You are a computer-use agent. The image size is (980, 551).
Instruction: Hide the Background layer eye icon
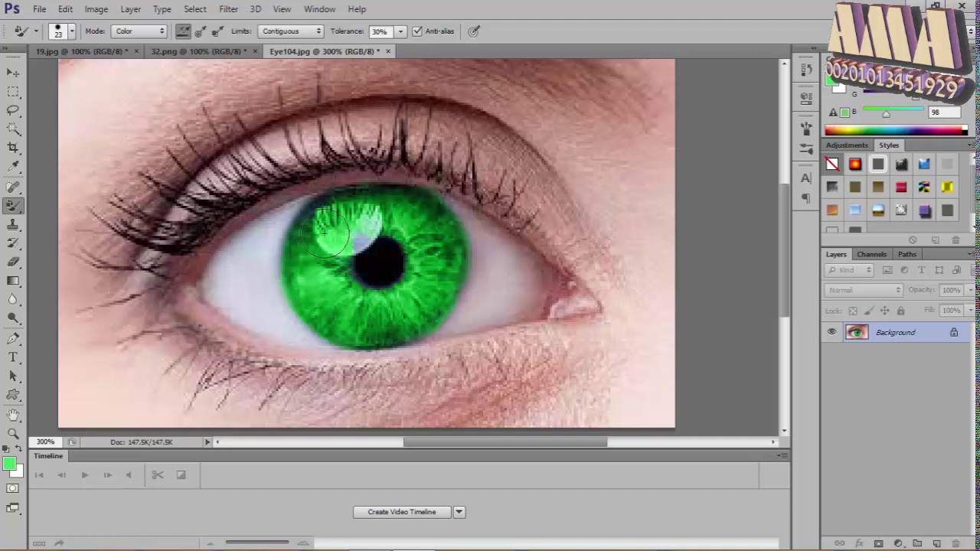831,332
